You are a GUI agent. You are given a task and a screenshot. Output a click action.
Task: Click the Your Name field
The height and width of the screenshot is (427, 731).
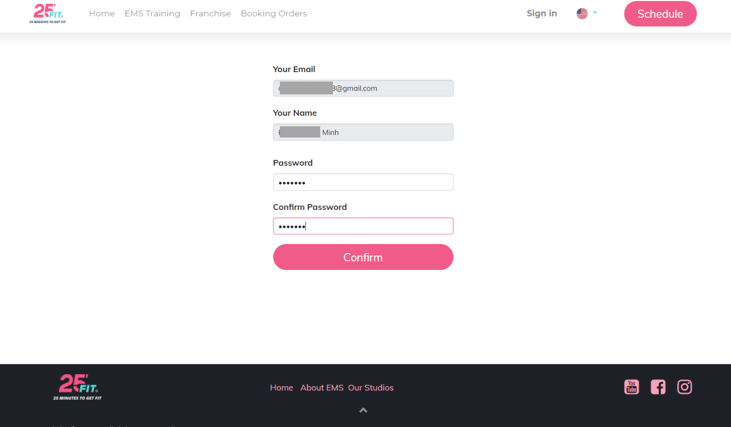pos(363,132)
